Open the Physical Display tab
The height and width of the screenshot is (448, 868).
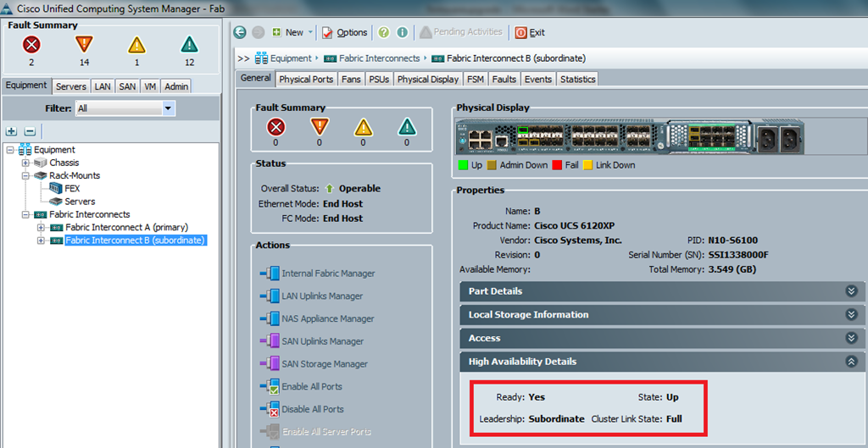[x=428, y=79]
